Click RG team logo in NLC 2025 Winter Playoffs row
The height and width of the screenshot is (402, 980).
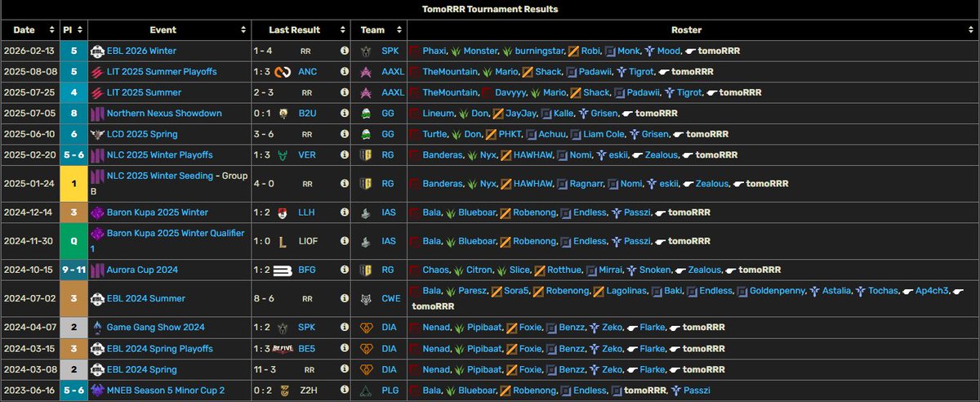point(366,155)
